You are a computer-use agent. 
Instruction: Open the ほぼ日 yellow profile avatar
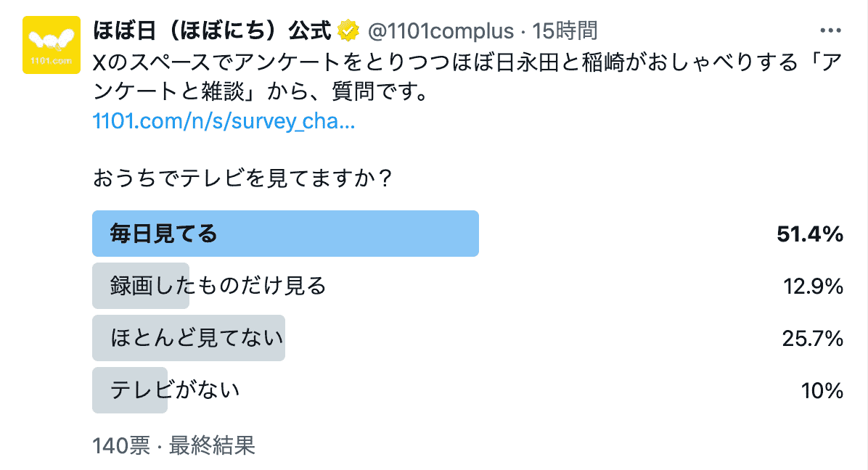click(51, 45)
